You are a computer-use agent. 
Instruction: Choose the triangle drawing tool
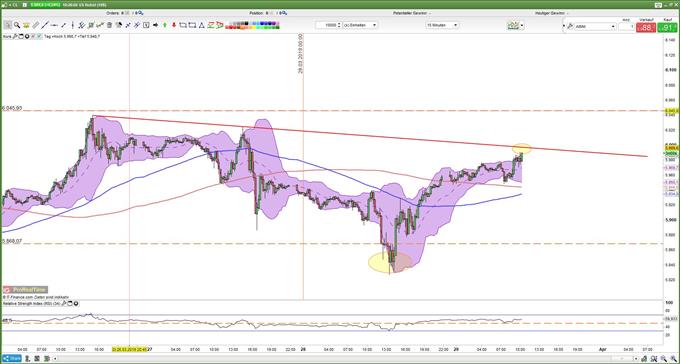pos(202,25)
